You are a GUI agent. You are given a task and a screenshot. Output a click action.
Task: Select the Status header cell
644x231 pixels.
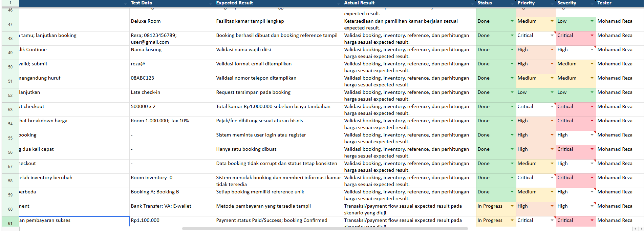tap(496, 3)
